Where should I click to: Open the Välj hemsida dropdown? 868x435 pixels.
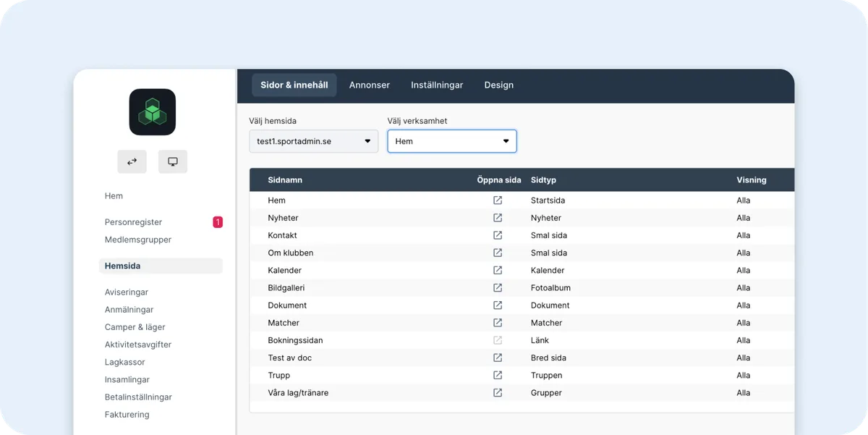pos(313,141)
